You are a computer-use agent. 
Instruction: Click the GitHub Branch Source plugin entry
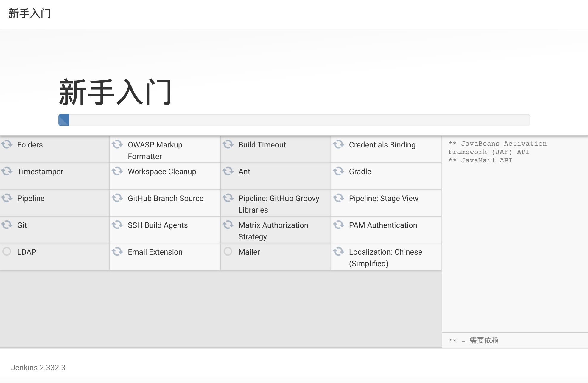pyautogui.click(x=165, y=198)
